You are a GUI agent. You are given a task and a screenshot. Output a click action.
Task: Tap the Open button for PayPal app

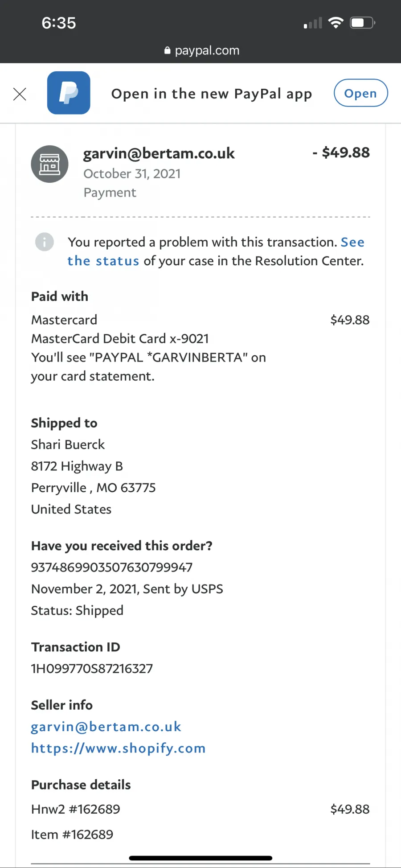pyautogui.click(x=361, y=93)
